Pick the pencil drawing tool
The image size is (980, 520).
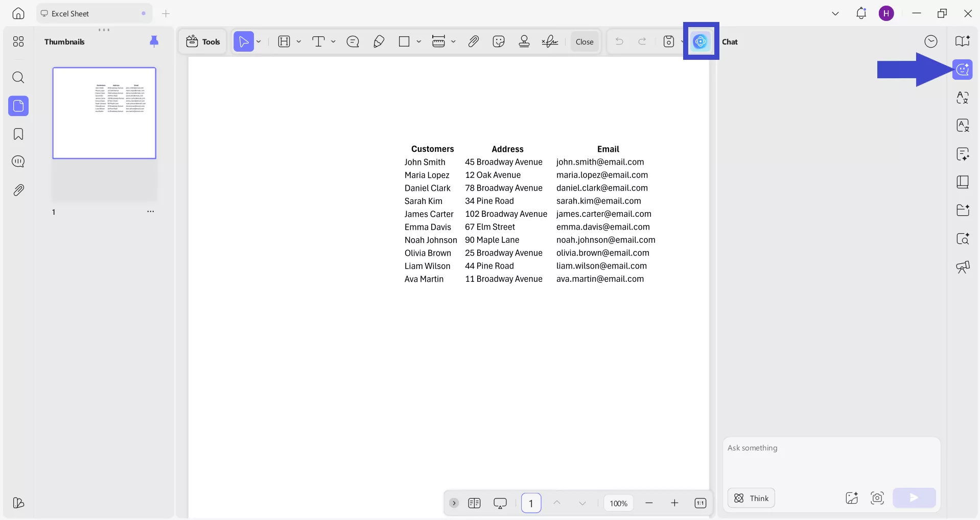(x=379, y=41)
